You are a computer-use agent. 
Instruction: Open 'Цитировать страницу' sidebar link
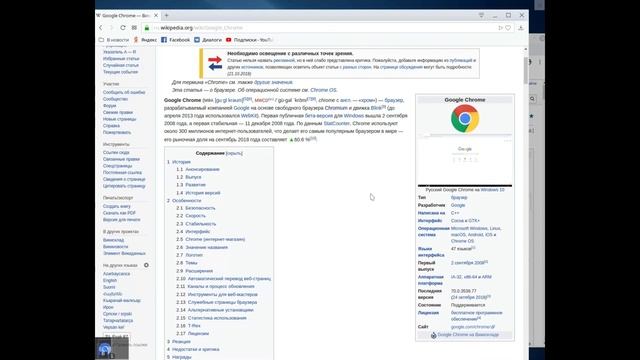pos(124,186)
